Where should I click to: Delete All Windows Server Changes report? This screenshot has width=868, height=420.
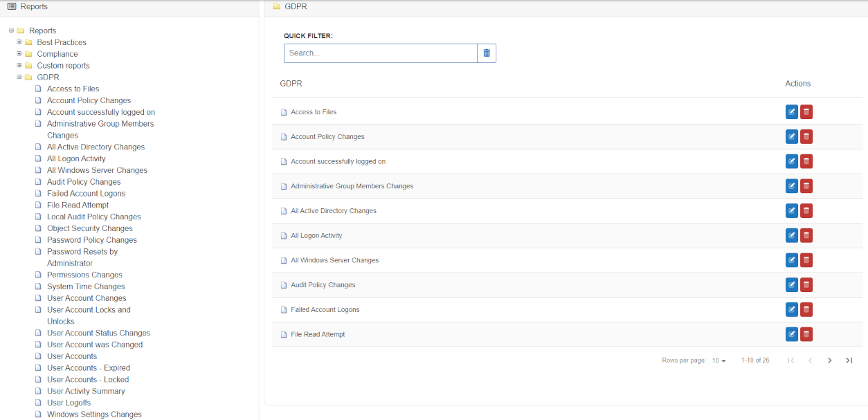806,260
